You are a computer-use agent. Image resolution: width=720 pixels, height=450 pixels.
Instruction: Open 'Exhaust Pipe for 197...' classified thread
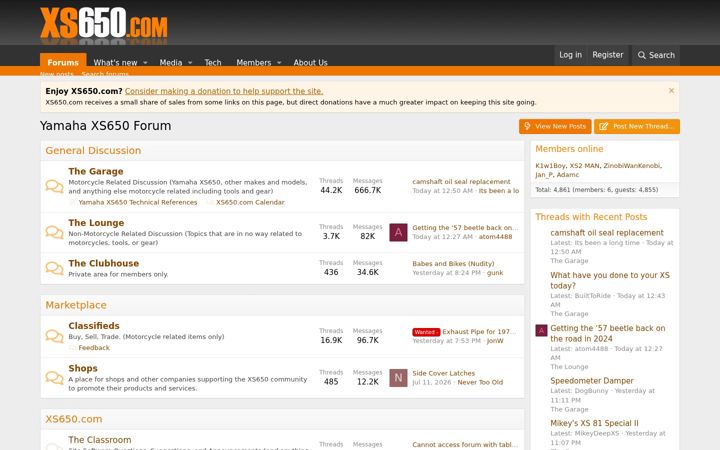click(479, 332)
